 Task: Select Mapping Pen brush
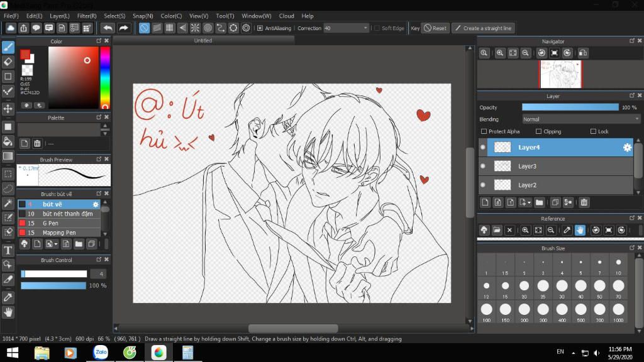tap(59, 233)
